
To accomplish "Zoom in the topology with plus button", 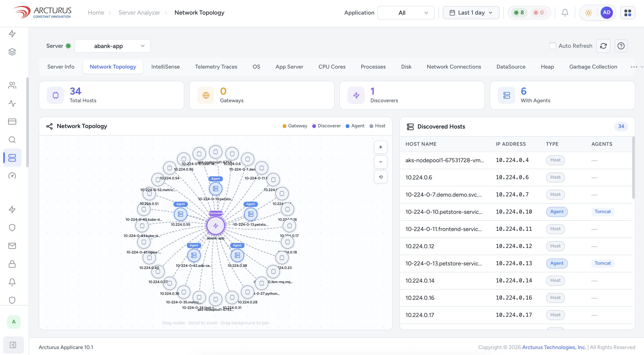I will coord(380,147).
